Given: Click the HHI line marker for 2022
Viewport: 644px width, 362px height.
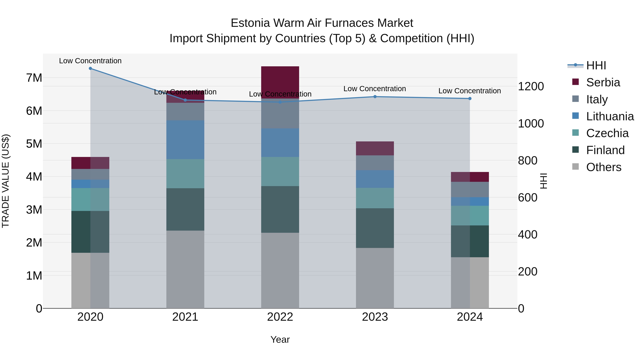Looking at the screenshot, I should 280,102.
